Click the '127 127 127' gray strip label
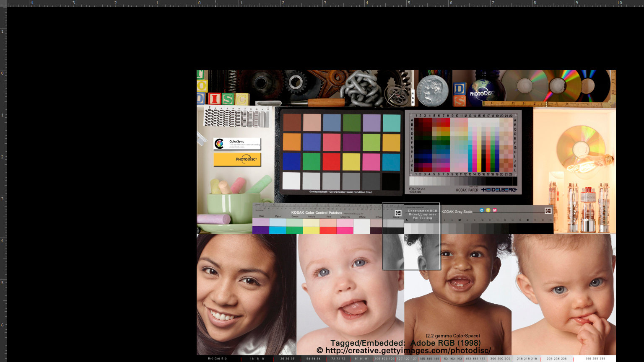 click(407, 359)
